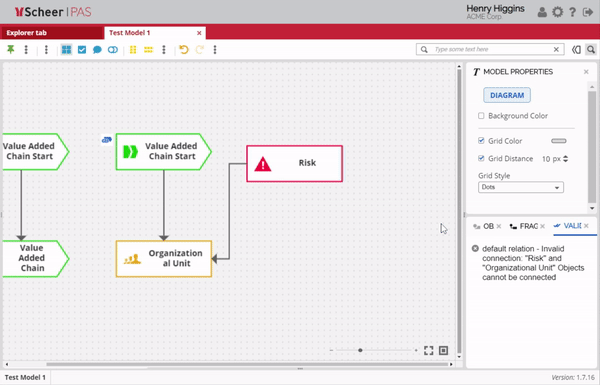This screenshot has width=600, height=385.
Task: Uncheck the Grid Distance checkbox
Action: [481, 158]
